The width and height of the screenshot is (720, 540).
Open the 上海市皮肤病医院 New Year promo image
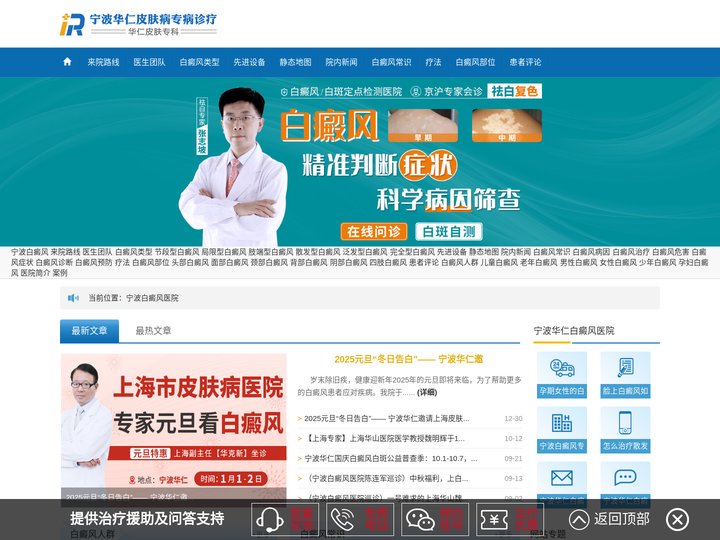coord(174,430)
